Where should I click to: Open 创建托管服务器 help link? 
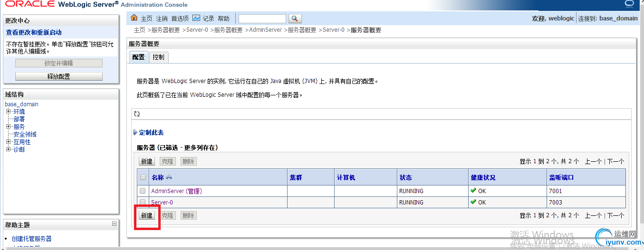pyautogui.click(x=31, y=239)
